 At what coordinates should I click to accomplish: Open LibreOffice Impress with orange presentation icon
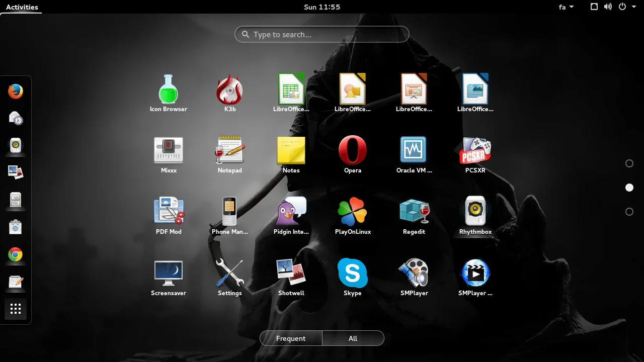click(x=414, y=93)
